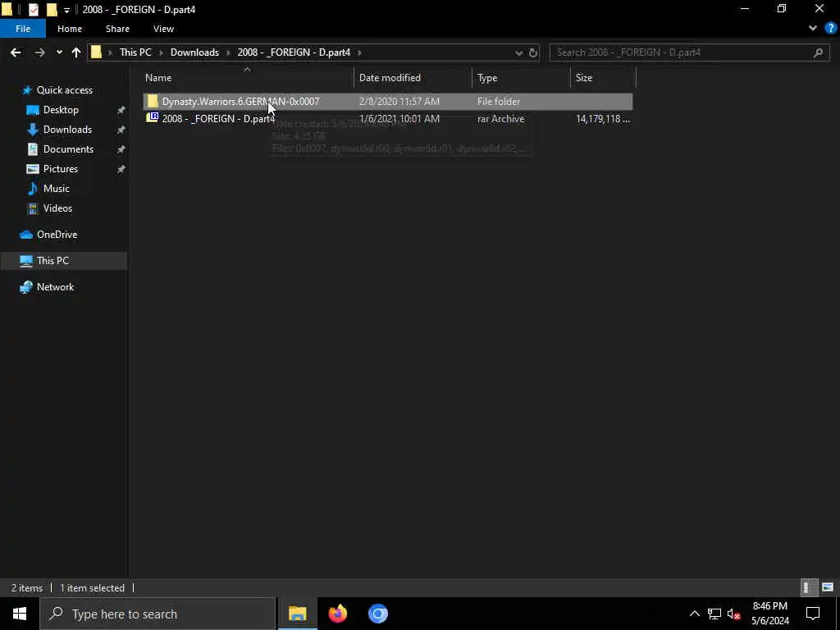Switch to the View ribbon tab
Screen dimensions: 840x630
pyautogui.click(x=163, y=29)
